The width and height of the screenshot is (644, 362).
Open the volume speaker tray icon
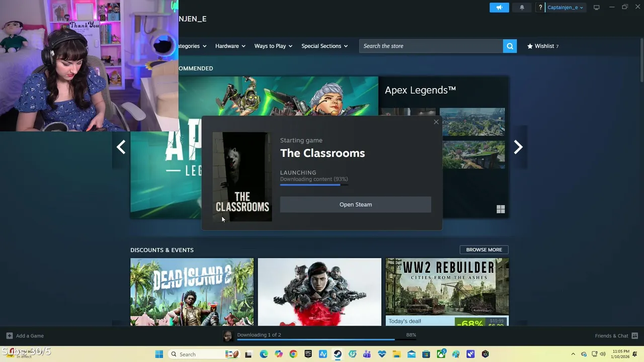point(603,354)
